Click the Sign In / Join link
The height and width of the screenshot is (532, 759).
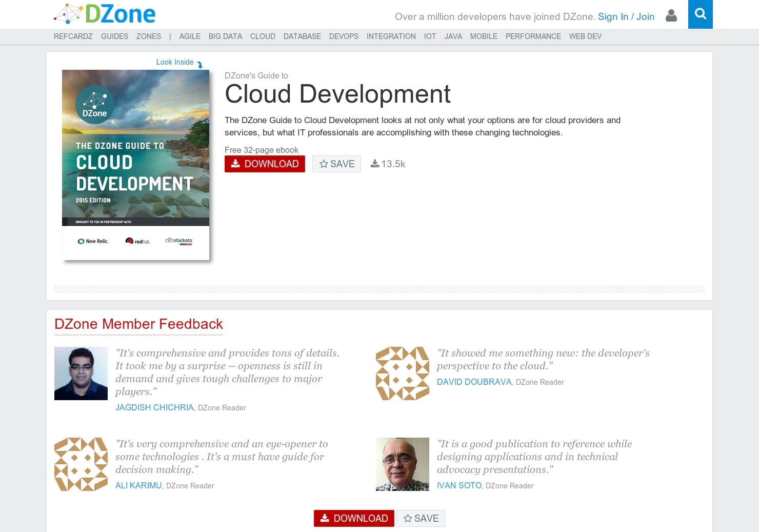626,16
